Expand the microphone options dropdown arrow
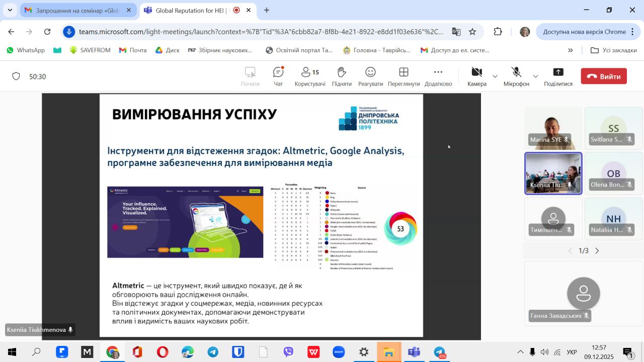This screenshot has width=644, height=362. [x=535, y=76]
